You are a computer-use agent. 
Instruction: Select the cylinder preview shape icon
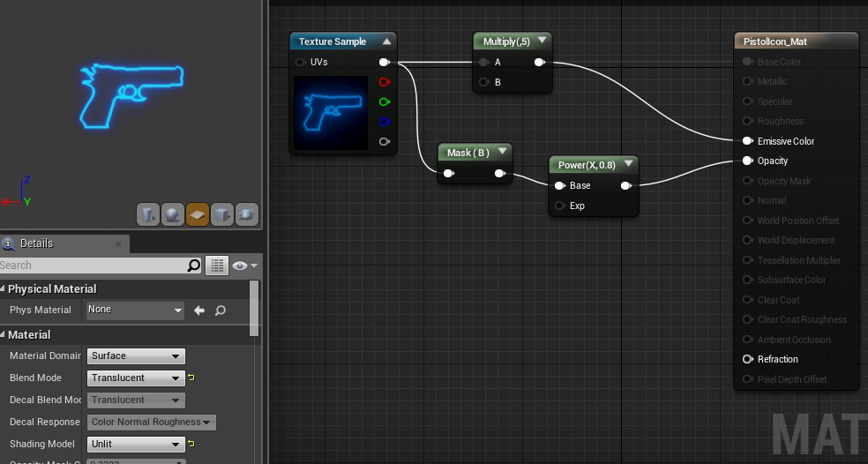point(148,214)
